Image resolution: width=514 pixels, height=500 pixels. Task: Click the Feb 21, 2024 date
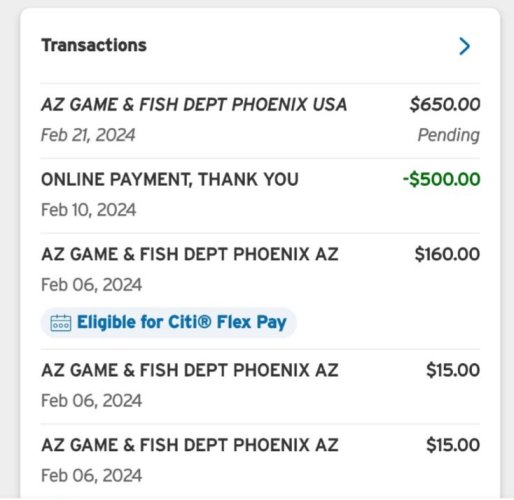[88, 135]
